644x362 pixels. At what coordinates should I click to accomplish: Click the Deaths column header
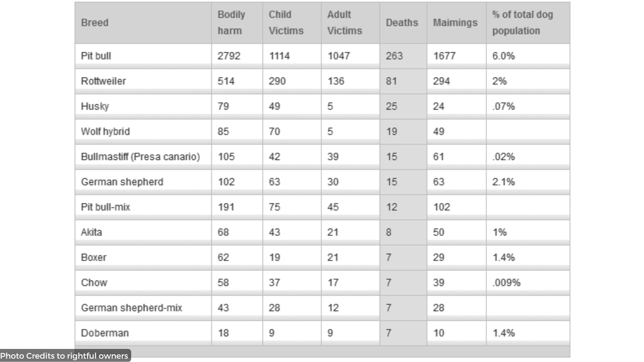click(403, 23)
